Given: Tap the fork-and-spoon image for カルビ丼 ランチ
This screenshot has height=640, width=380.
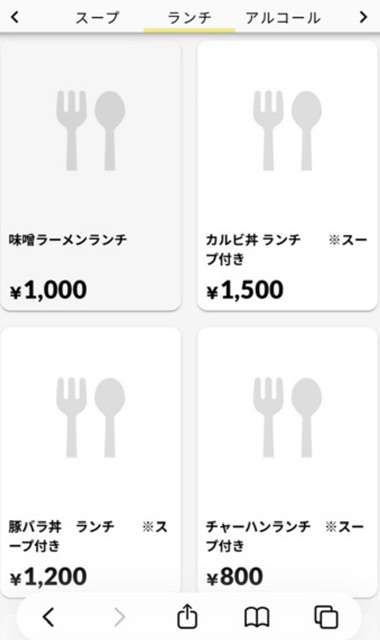Looking at the screenshot, I should coord(287,130).
